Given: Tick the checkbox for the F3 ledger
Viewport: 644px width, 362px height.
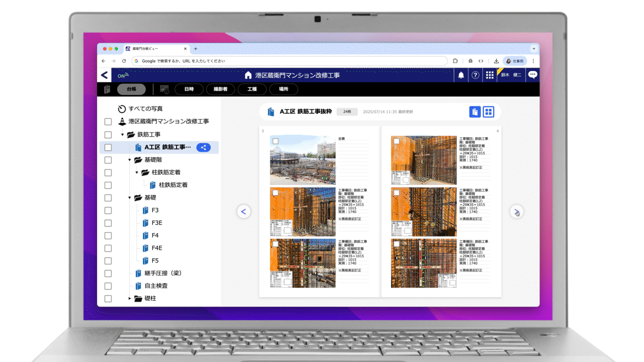Looking at the screenshot, I should [108, 210].
